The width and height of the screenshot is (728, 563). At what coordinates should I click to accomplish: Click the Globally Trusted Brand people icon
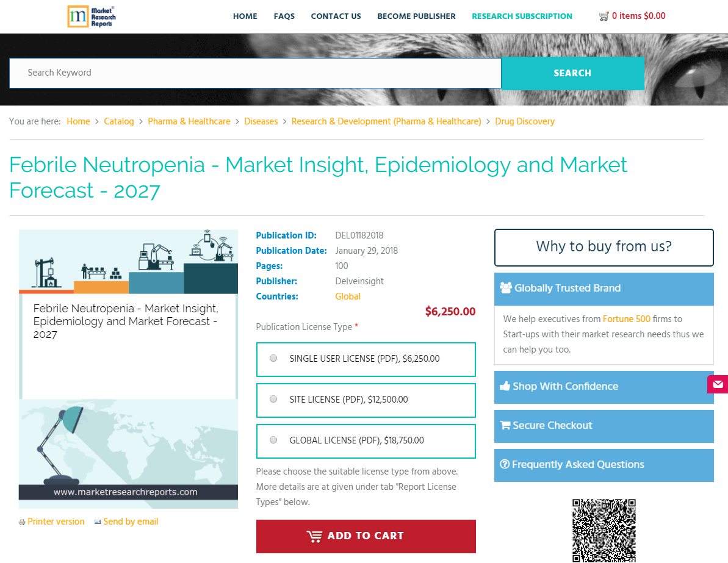[506, 288]
